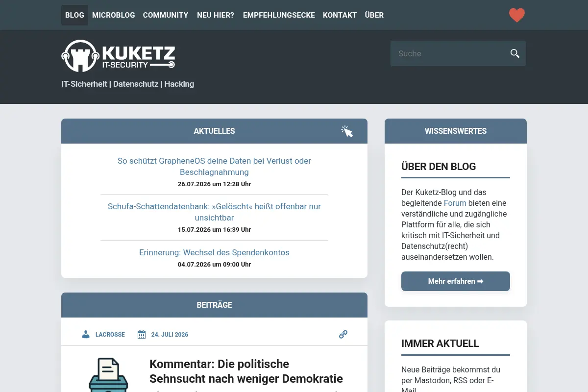The width and height of the screenshot is (588, 392).
Task: Click the search magnifier icon
Action: (x=514, y=53)
